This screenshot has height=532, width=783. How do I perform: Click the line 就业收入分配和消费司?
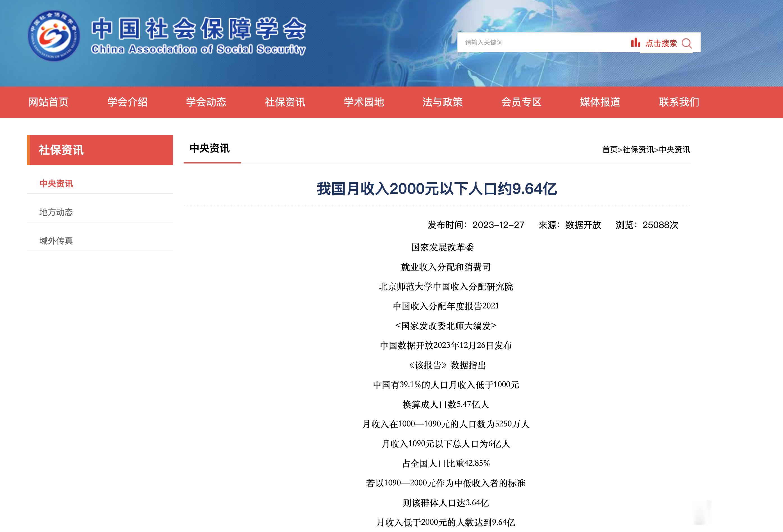(x=446, y=267)
